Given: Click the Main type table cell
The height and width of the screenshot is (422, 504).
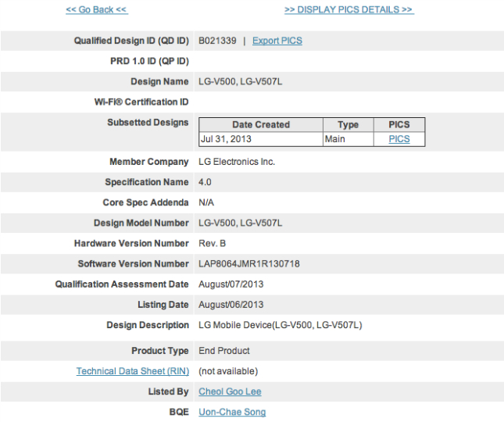Looking at the screenshot, I should pyautogui.click(x=336, y=139).
